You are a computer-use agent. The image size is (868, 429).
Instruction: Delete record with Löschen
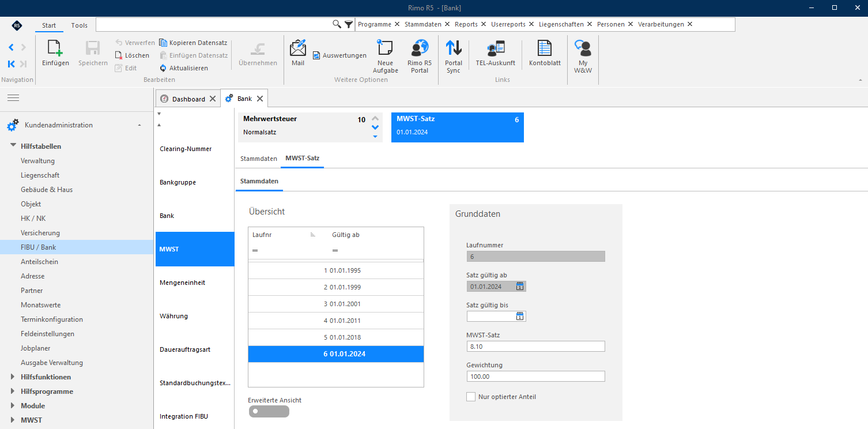coord(132,55)
